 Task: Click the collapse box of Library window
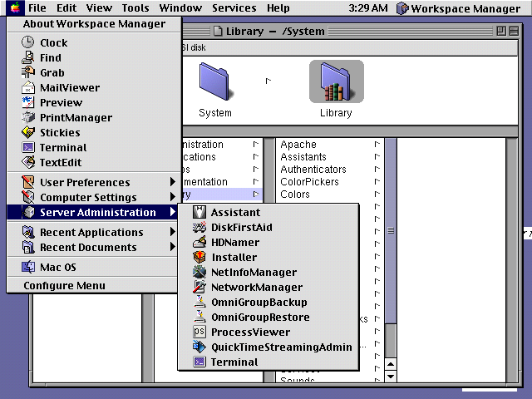pos(514,32)
